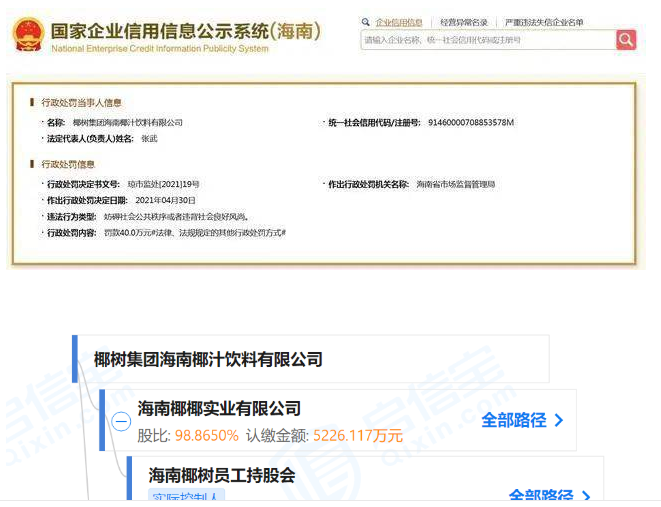Click the date 2021年04月30日
Screen dimensions: 661x507
(165, 200)
